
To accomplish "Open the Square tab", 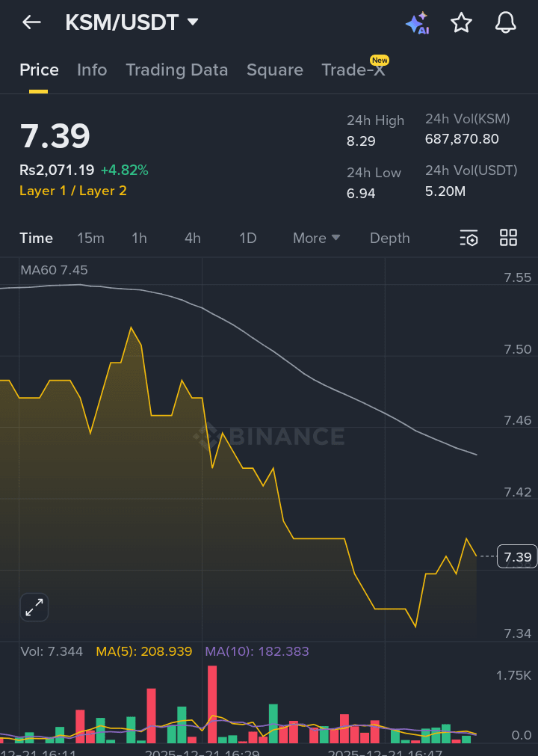I will pos(274,70).
